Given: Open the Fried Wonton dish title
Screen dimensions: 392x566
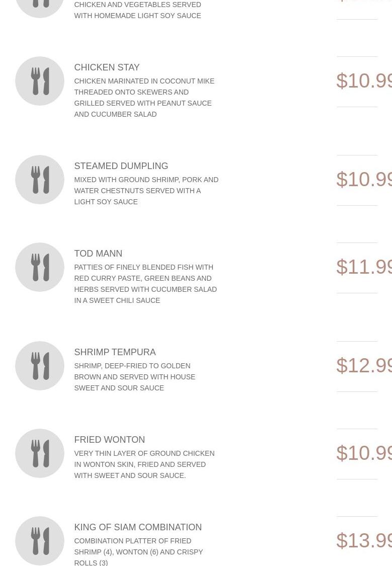Looking at the screenshot, I should pyautogui.click(x=109, y=440).
